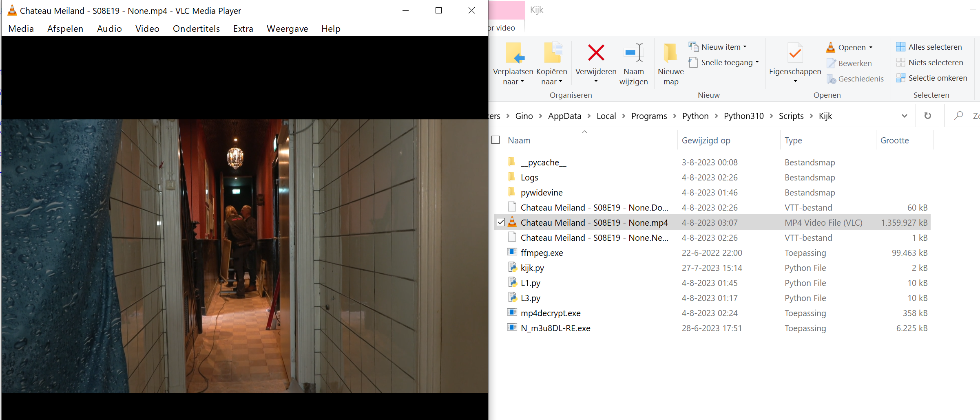Open the address bar history dropdown
This screenshot has height=420, width=980.
[x=904, y=116]
